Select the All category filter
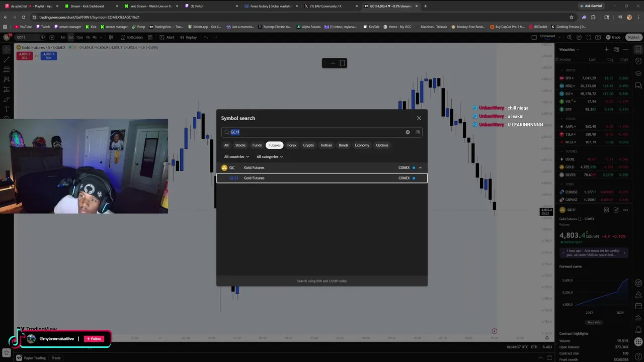This screenshot has width=644, height=362. [226, 145]
